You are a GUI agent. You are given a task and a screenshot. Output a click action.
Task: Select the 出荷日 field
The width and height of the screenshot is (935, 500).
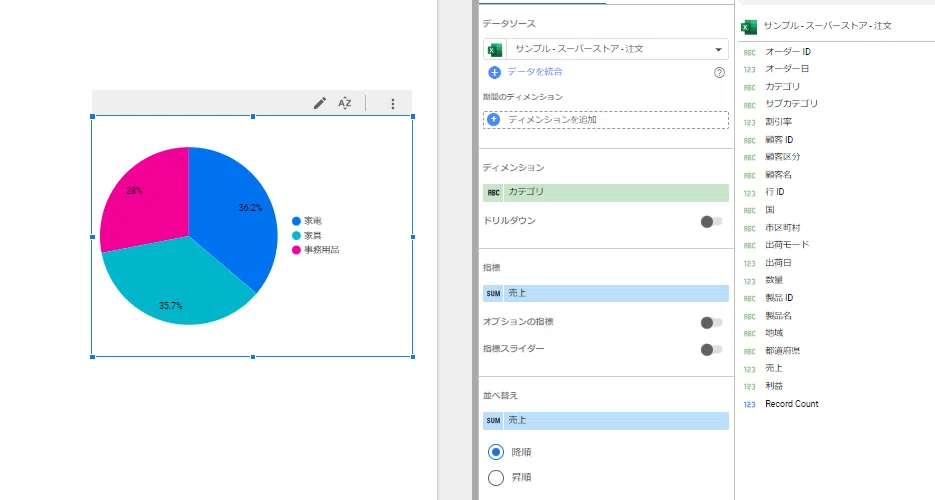click(x=778, y=263)
